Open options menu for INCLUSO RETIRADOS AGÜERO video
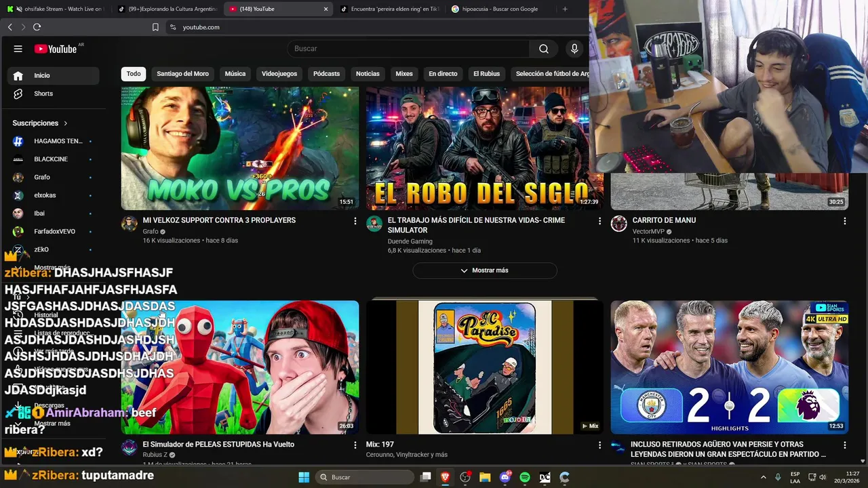The height and width of the screenshot is (488, 868). click(x=844, y=445)
